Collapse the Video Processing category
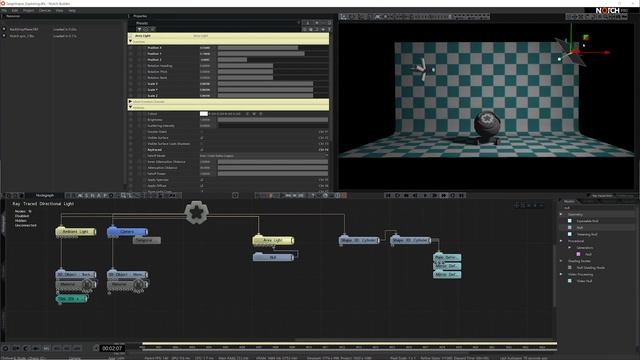 pyautogui.click(x=561, y=274)
